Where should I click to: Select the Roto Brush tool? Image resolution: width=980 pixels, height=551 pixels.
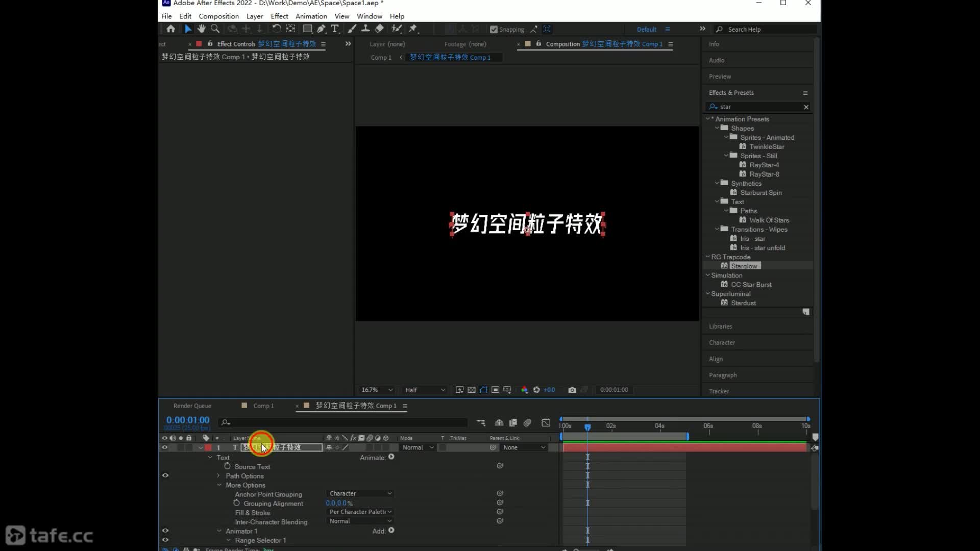click(x=397, y=29)
